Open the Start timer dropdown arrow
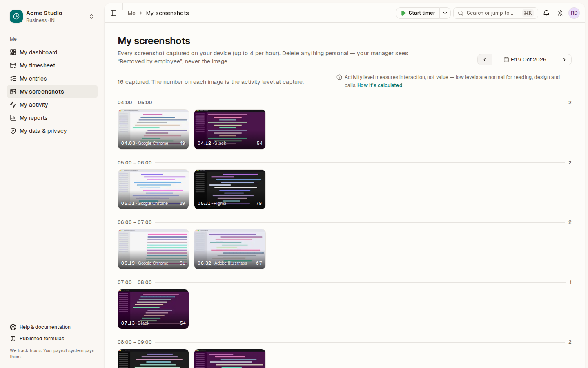588x368 pixels. click(x=445, y=13)
